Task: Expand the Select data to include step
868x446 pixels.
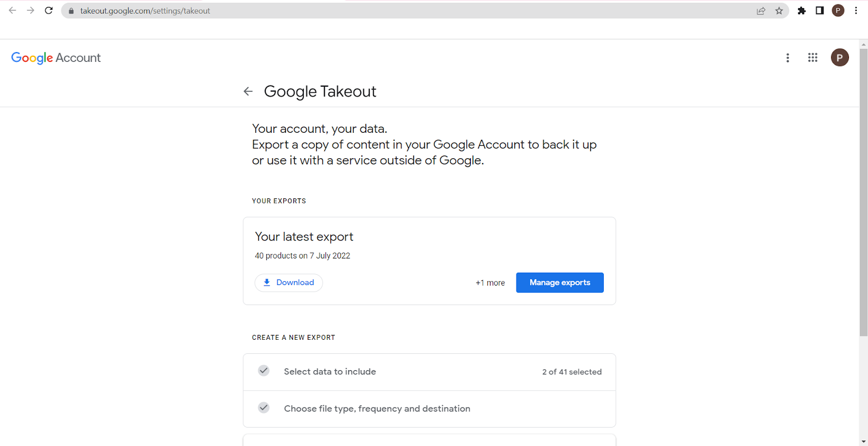Action: 330,372
